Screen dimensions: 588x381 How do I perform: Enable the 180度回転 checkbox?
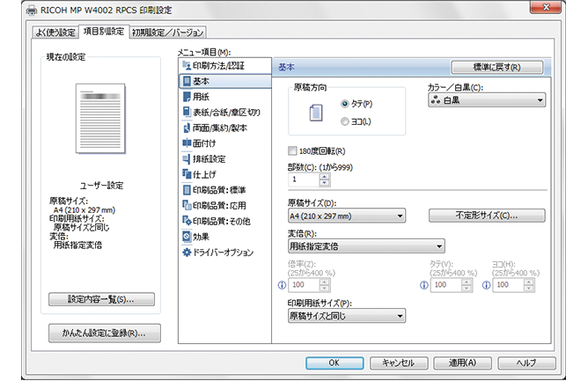click(x=293, y=150)
